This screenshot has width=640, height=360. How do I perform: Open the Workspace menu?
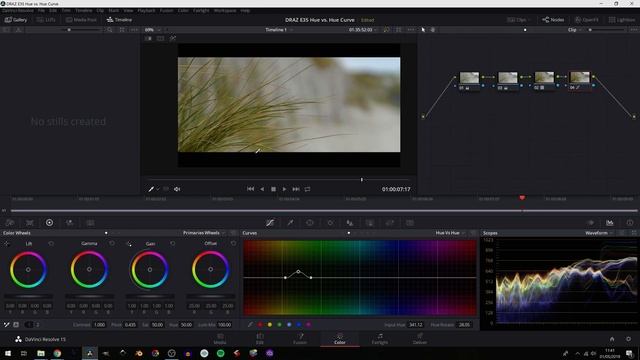coord(225,11)
